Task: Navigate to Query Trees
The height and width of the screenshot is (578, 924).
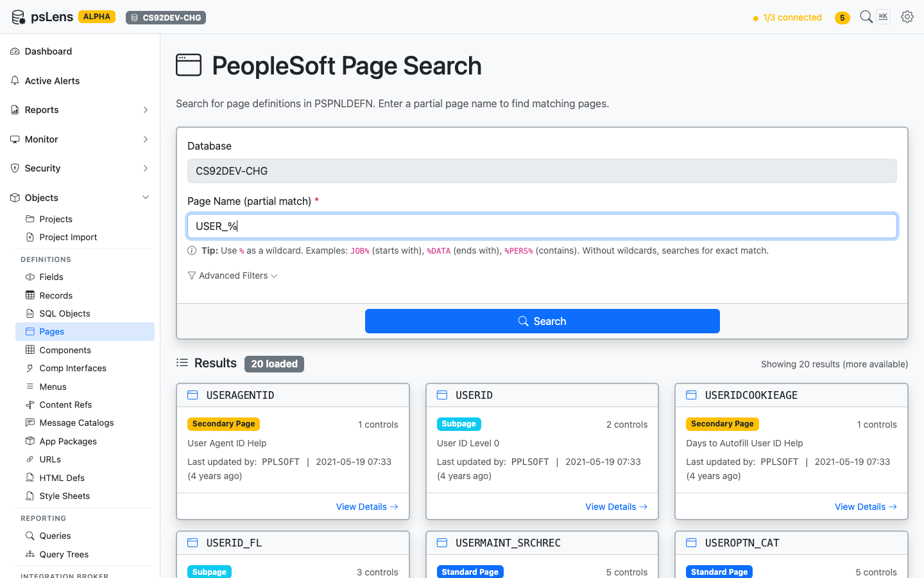Action: [x=85, y=554]
